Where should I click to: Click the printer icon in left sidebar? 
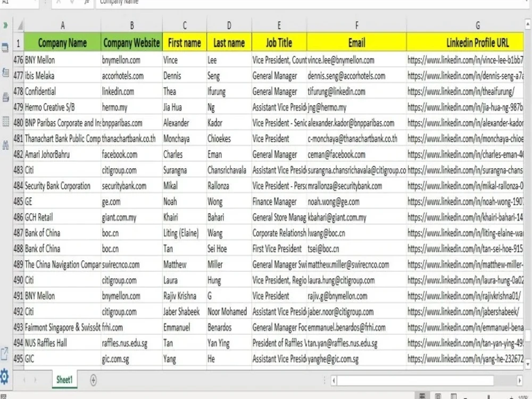(x=5, y=97)
